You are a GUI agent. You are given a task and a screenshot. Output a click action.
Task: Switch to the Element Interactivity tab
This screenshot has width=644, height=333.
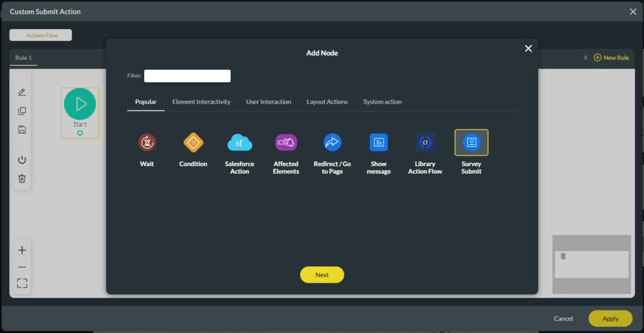tap(201, 102)
